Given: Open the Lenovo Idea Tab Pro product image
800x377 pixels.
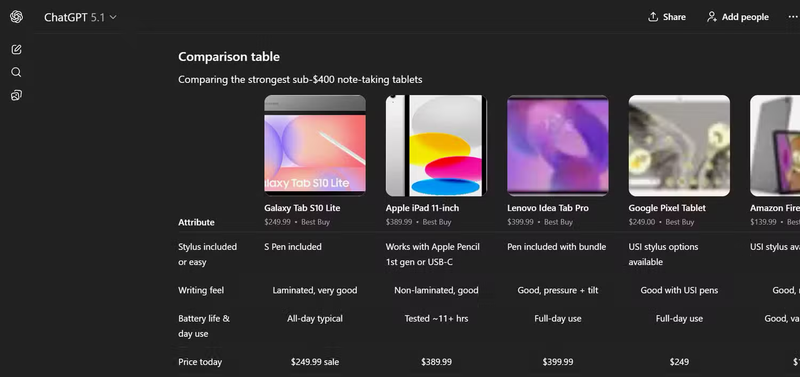Looking at the screenshot, I should pos(558,145).
